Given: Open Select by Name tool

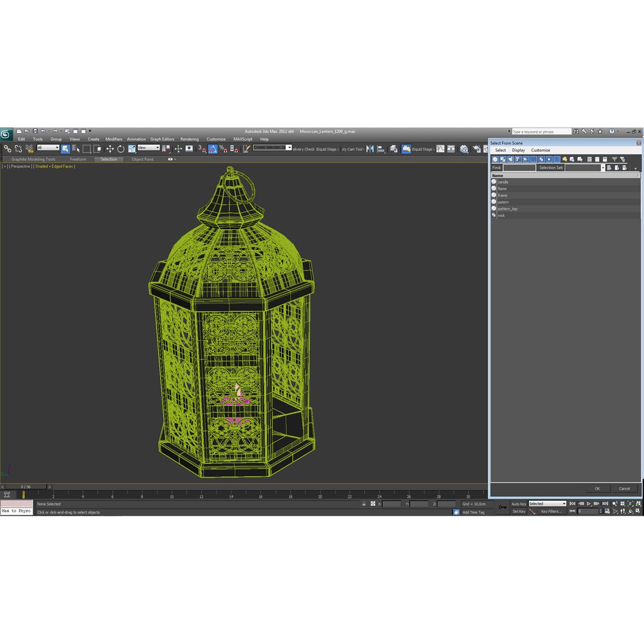Looking at the screenshot, I should coord(76,148).
